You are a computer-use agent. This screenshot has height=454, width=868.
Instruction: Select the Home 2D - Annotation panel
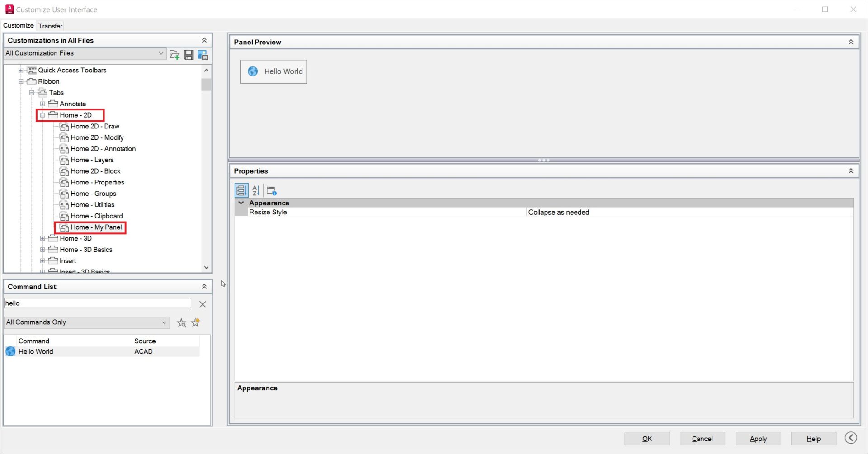tap(103, 149)
